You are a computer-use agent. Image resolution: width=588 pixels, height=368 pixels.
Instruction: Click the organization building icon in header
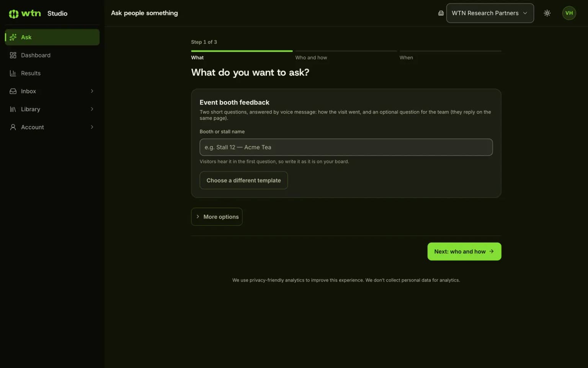[x=441, y=13]
